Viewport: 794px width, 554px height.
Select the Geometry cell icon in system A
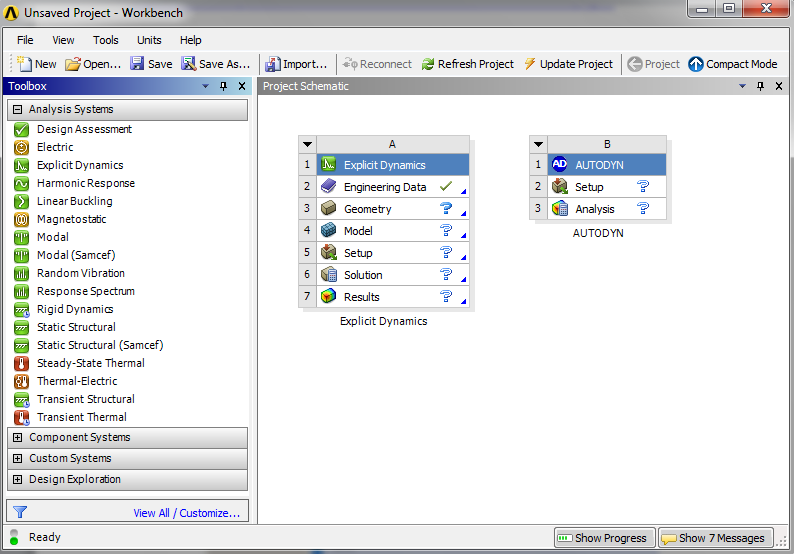(x=329, y=208)
